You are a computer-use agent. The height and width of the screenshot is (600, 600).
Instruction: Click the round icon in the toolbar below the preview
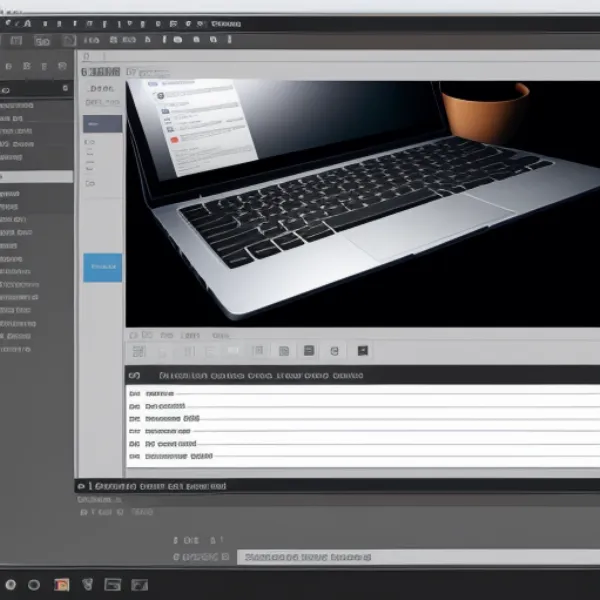(334, 351)
